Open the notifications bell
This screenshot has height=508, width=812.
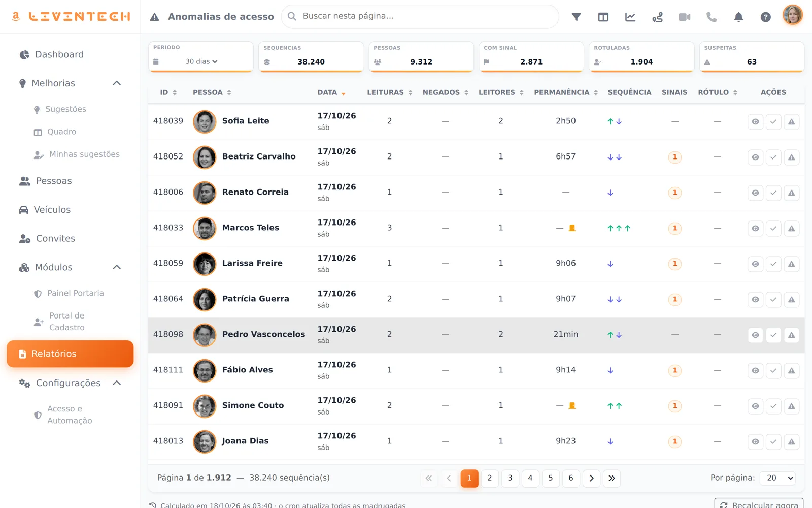tap(738, 17)
